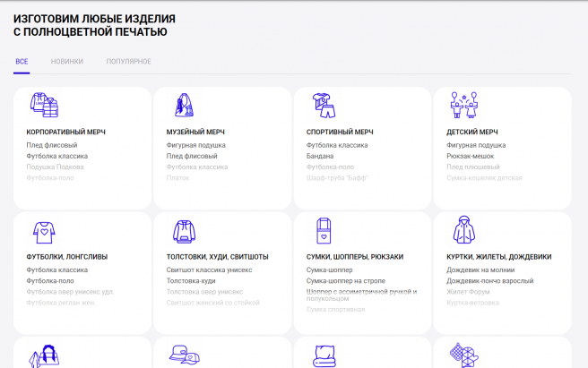Click Футболка классика under Корпоративный мерч
Image resolution: width=588 pixels, height=368 pixels.
(x=57, y=156)
